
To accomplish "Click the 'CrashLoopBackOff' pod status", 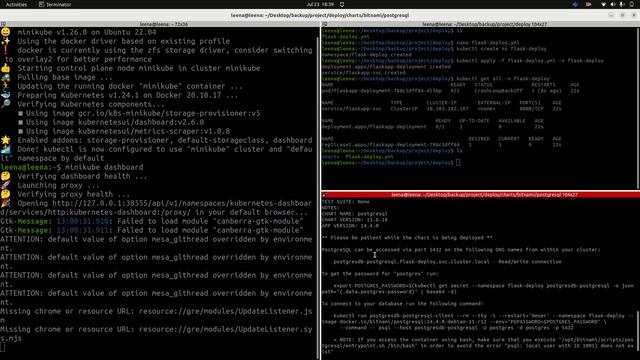I will pos(498,91).
